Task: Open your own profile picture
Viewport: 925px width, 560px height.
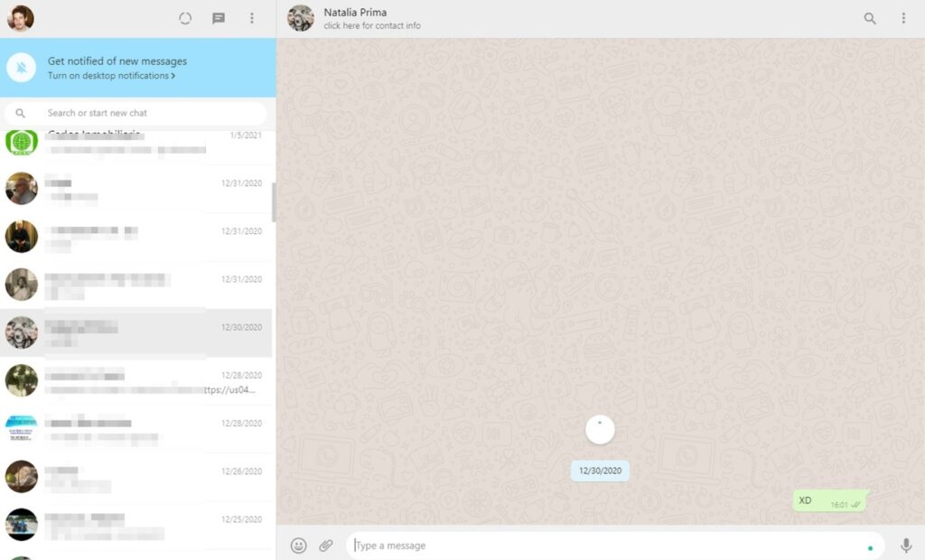Action: coord(20,18)
